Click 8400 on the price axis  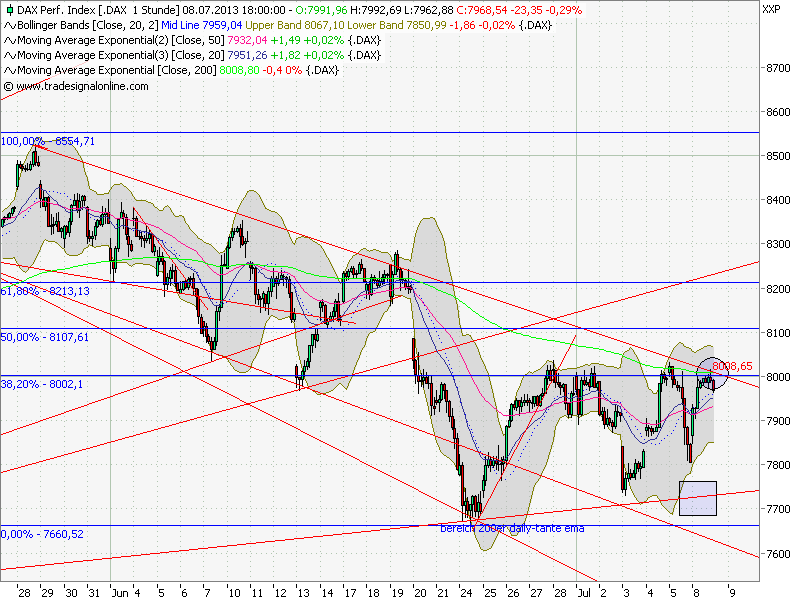pyautogui.click(x=778, y=201)
